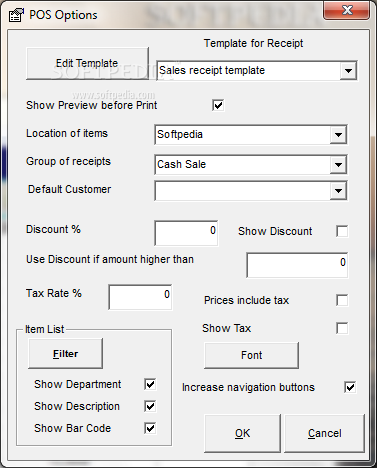This screenshot has height=468, width=377.
Task: Open the Edit Template editor
Action: pos(87,63)
